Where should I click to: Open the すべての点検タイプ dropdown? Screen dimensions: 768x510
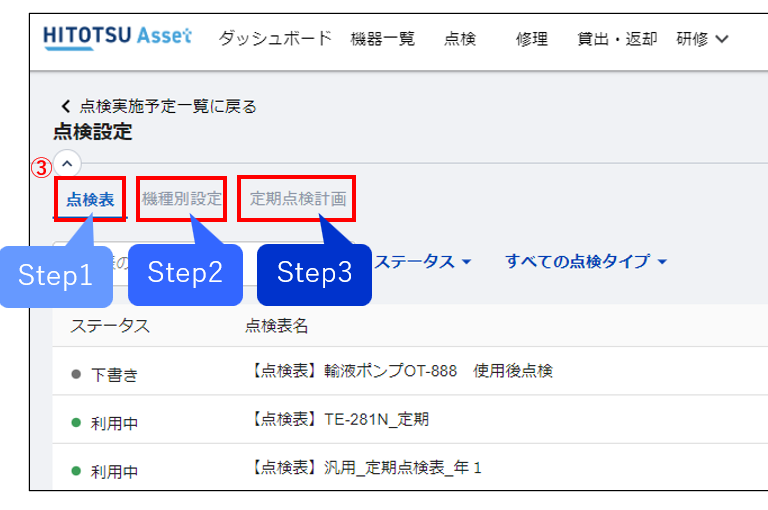point(586,261)
